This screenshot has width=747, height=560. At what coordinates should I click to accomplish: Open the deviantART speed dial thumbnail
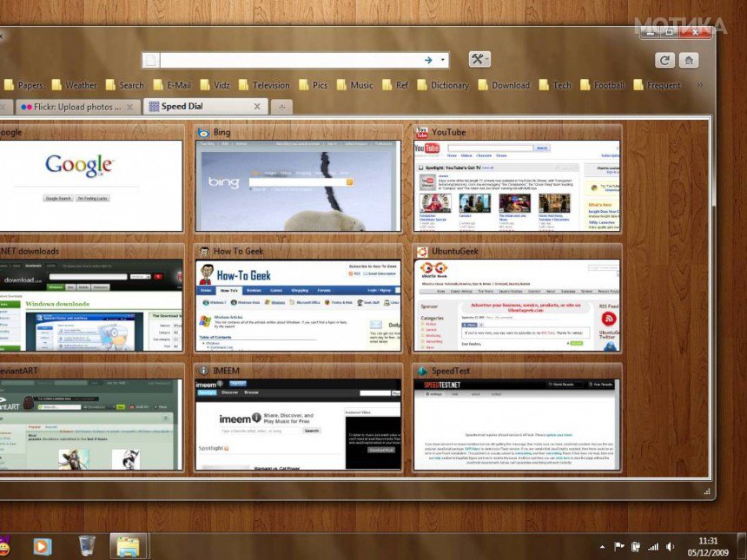tap(90, 425)
